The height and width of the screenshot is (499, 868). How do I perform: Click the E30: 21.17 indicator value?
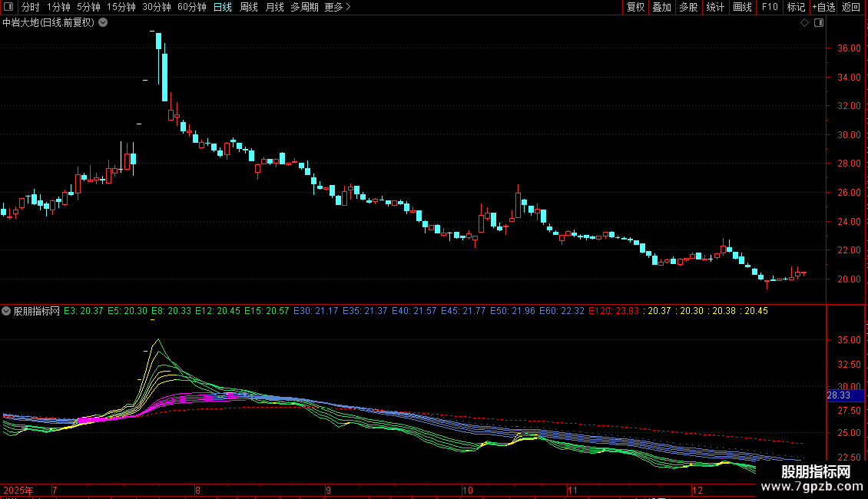coord(316,311)
